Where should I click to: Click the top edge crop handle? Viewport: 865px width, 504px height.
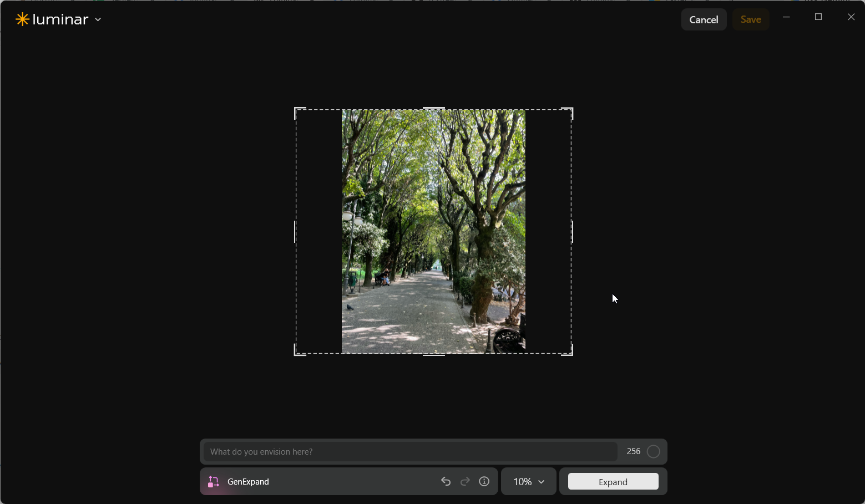click(434, 108)
